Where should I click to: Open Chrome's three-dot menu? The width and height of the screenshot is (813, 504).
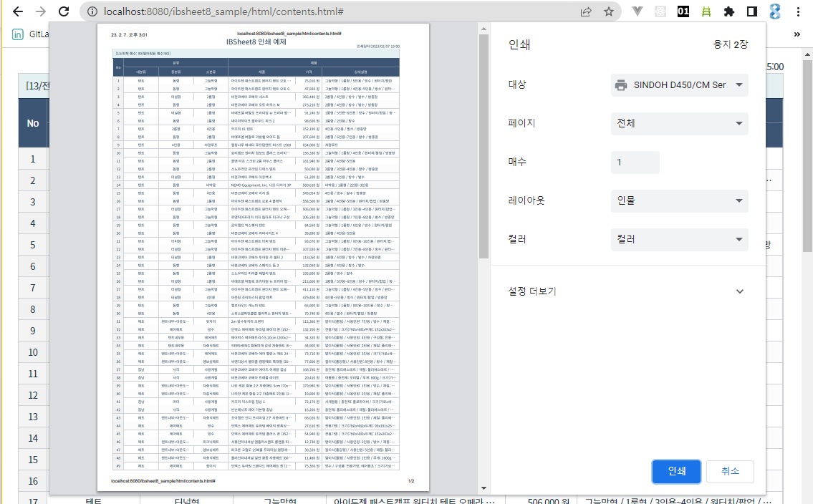tap(798, 11)
